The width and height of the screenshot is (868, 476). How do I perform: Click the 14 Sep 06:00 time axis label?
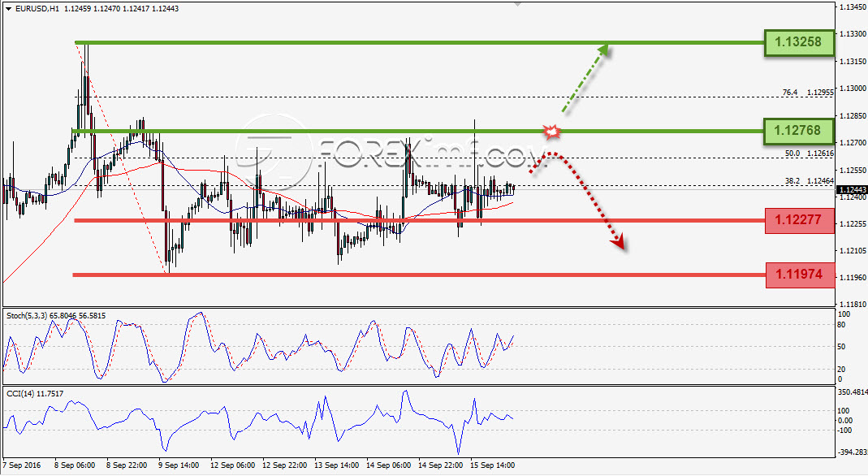[x=389, y=465]
